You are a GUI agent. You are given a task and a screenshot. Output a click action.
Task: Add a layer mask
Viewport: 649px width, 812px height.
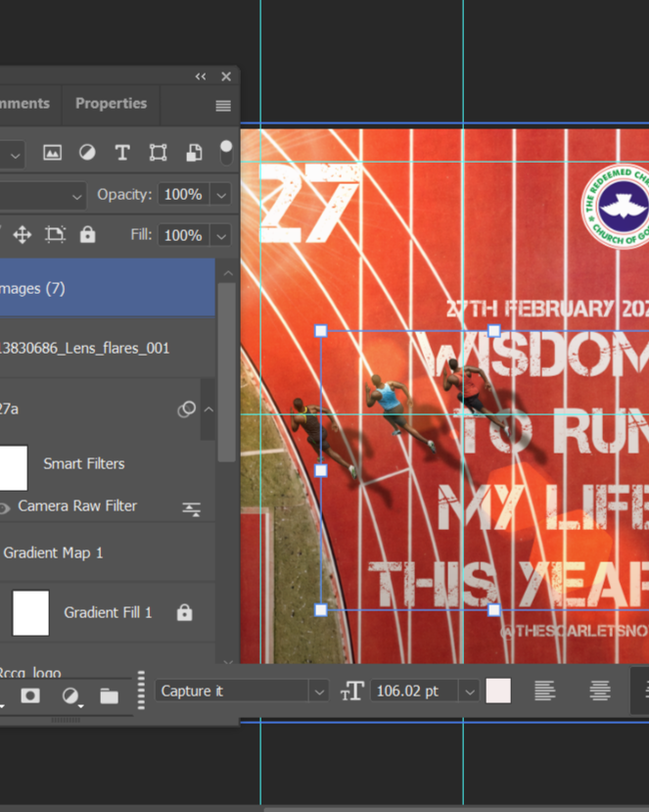30,696
